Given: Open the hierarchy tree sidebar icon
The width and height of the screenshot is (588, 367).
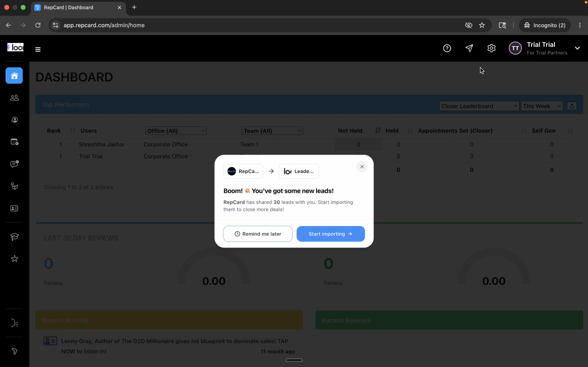Looking at the screenshot, I should pos(14,186).
